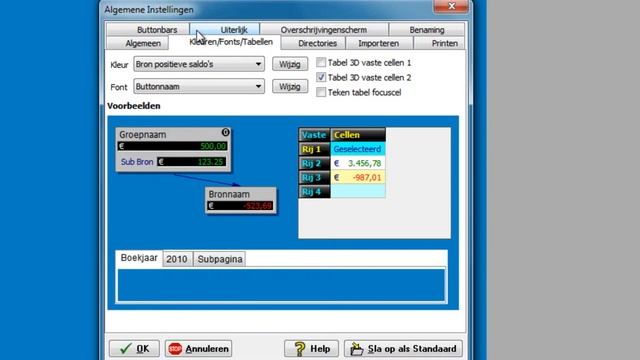Enable Tabel 3D vaste cellen 1
This screenshot has width=640, height=360.
coord(321,62)
